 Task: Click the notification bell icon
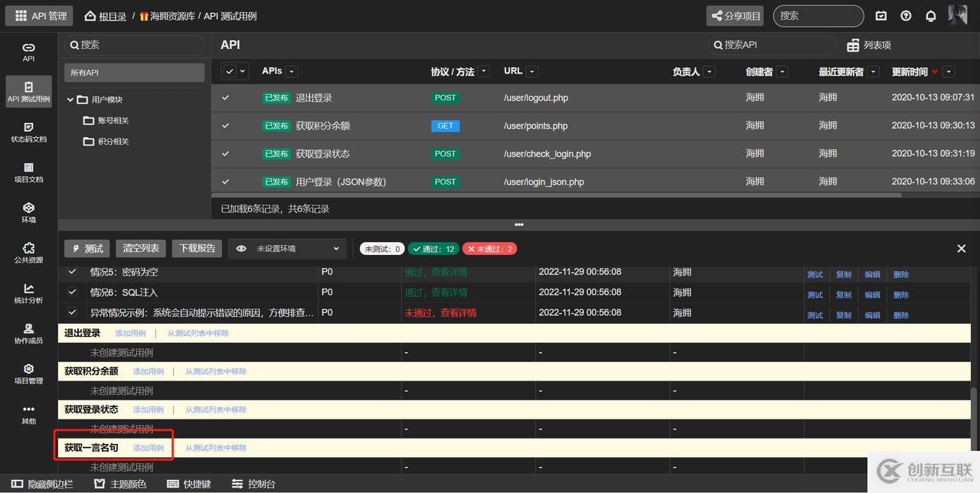931,16
